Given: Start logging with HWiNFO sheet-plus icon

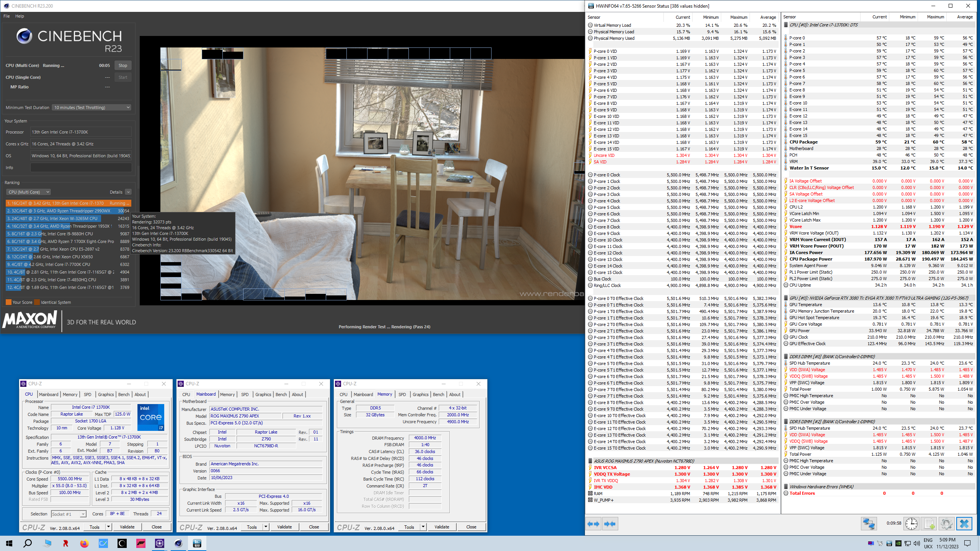Looking at the screenshot, I should coord(929,523).
